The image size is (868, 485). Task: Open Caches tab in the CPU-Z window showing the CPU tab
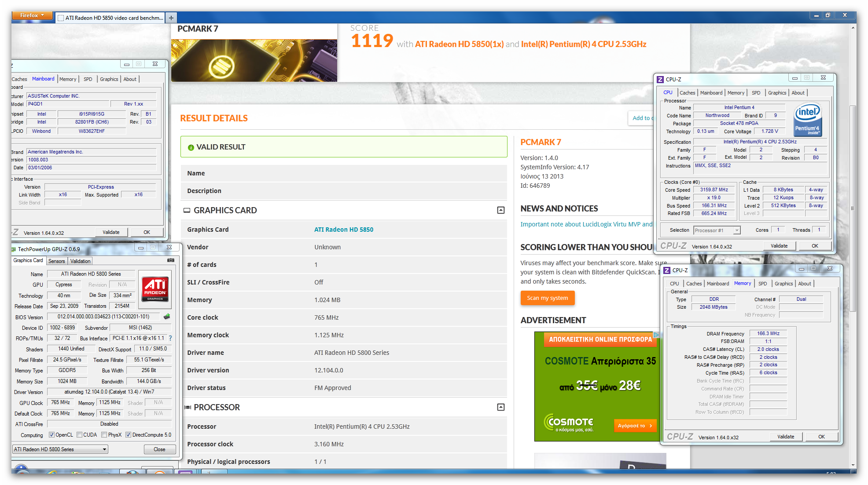point(687,93)
